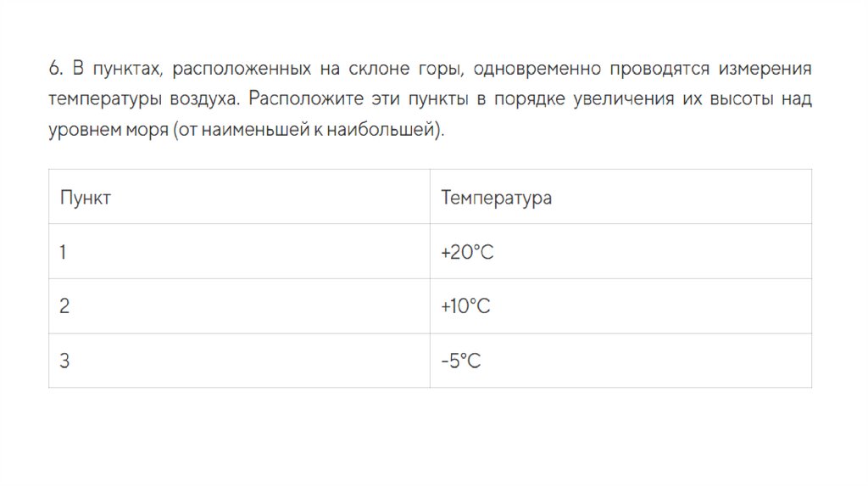Click the +10°C temperature value
Image resolution: width=868 pixels, height=487 pixels.
point(465,306)
